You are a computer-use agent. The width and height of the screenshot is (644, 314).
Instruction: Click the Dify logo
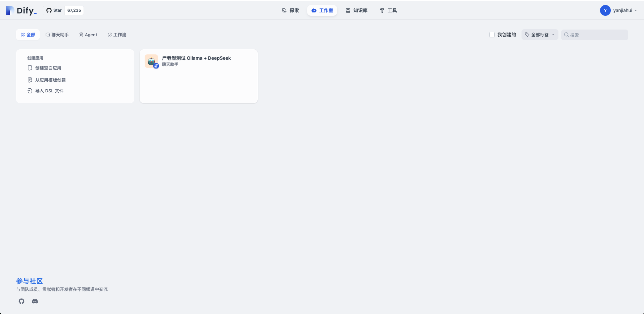21,11
